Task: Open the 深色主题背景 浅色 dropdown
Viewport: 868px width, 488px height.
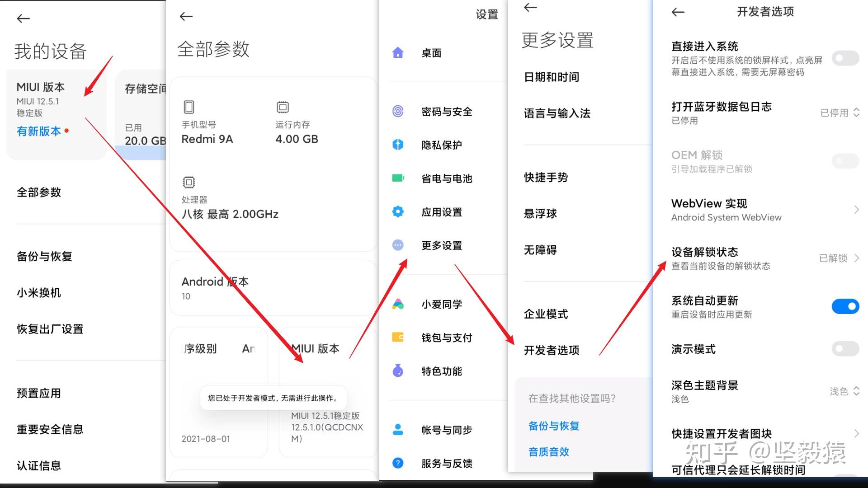Action: pyautogui.click(x=844, y=391)
